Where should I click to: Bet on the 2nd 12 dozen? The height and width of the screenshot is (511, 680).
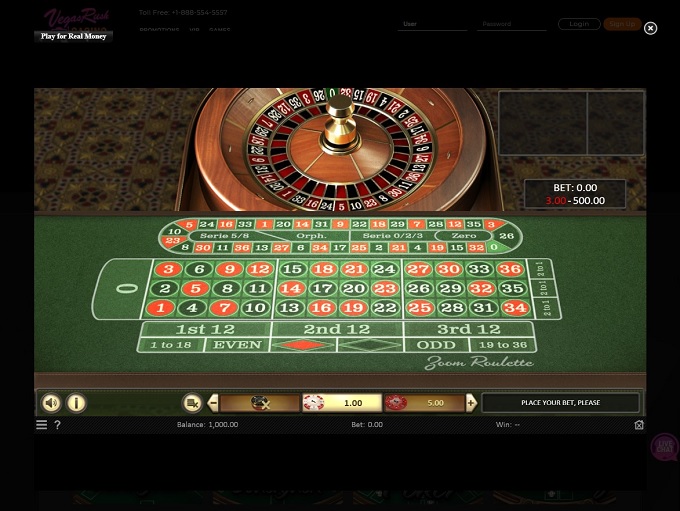(x=337, y=329)
